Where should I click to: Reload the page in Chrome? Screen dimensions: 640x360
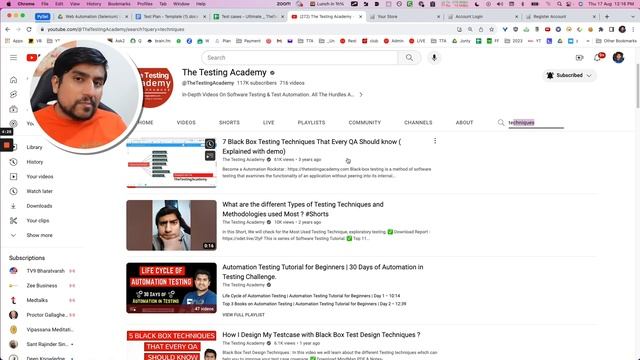coord(29,29)
